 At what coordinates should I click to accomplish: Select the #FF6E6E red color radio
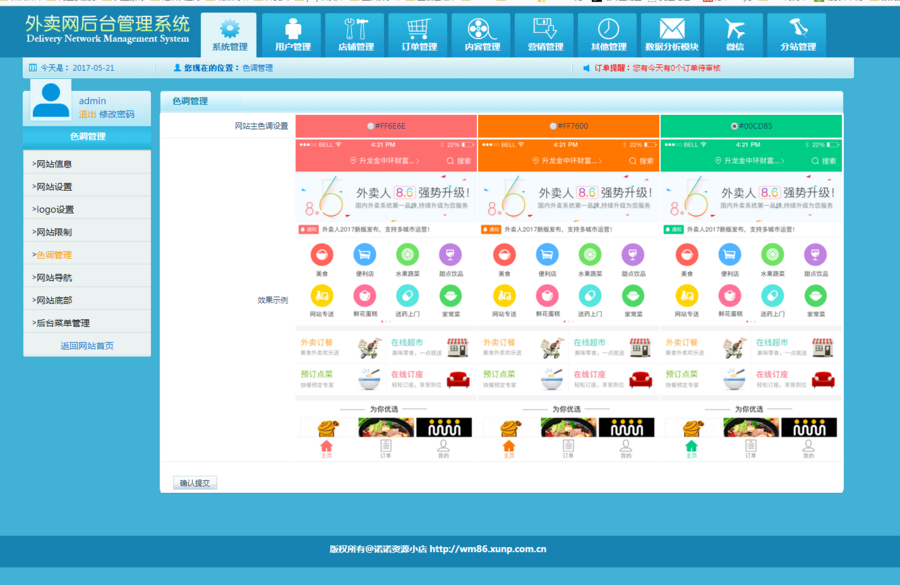click(x=370, y=126)
